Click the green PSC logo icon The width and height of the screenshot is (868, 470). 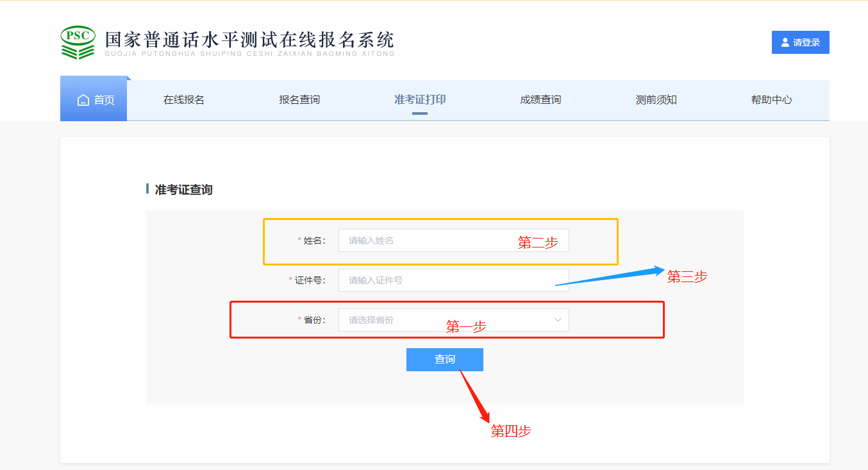click(78, 43)
